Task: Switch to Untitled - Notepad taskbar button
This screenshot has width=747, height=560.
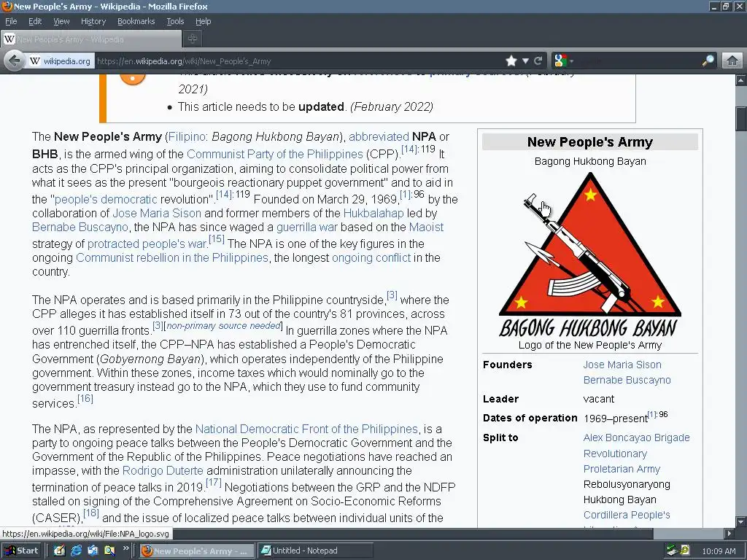Action: coord(315,551)
